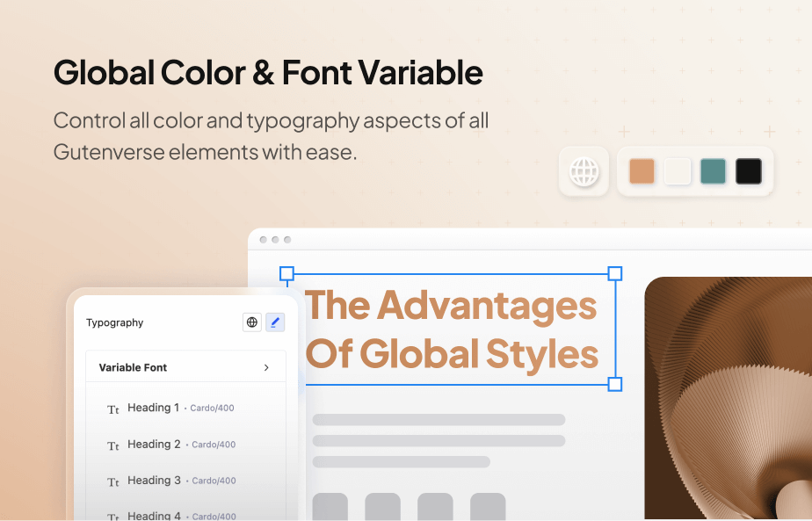Choose the Heading 3 Cardo/400 font entry
Screen dimensions: 812x521
pyautogui.click(x=181, y=481)
